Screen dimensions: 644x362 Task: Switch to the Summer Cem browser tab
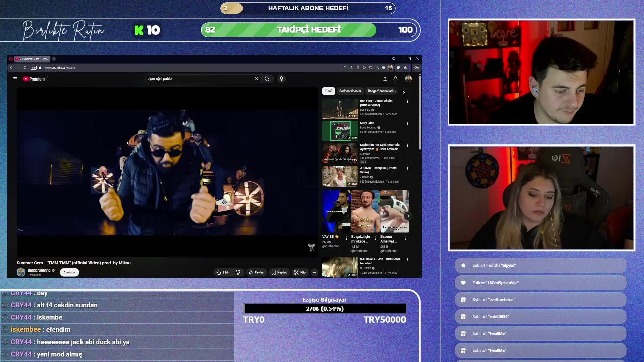(33, 59)
